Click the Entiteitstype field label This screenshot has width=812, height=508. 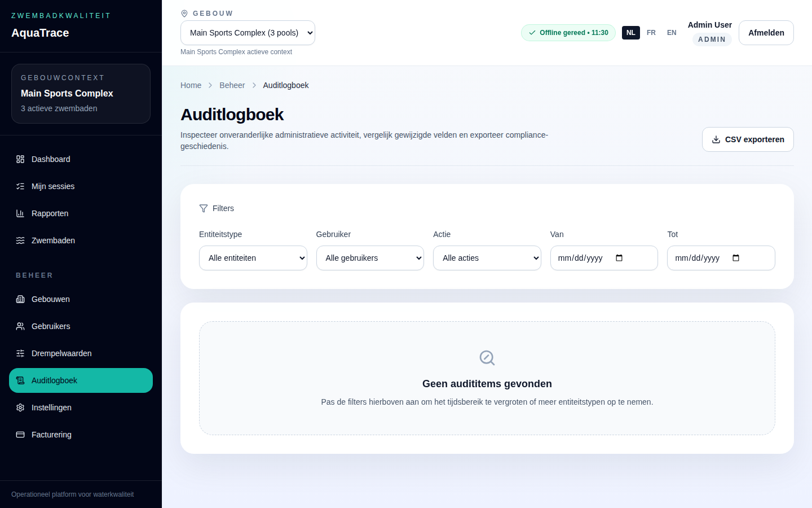tap(220, 234)
